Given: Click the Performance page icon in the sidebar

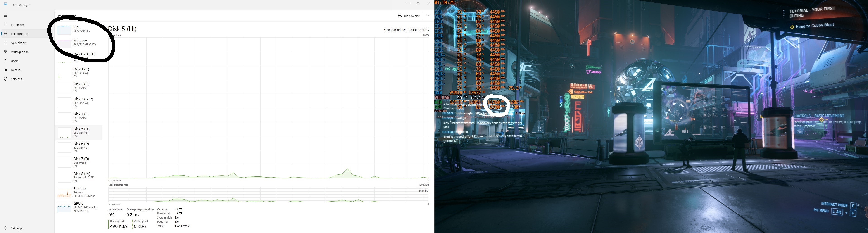Looking at the screenshot, I should (5, 34).
